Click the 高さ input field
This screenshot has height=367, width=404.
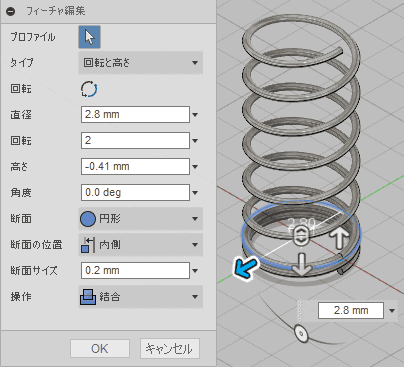135,166
